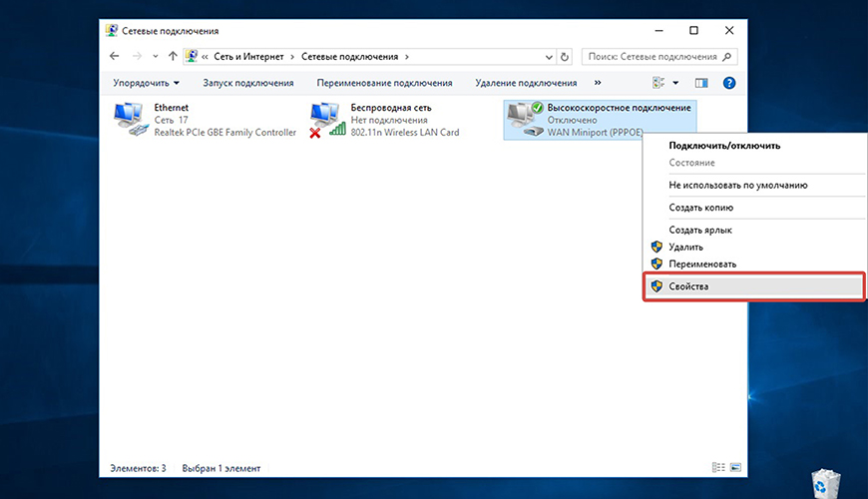Click the Сеть 17 status text

point(171,120)
